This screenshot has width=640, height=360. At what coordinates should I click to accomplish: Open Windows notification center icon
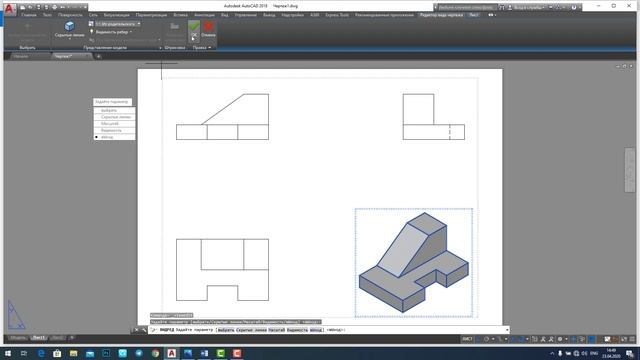[630, 353]
